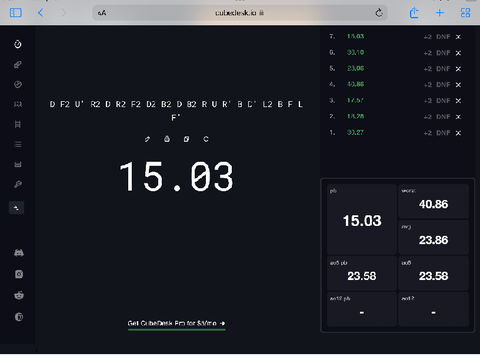Open the solves list icon with three lines

pyautogui.click(x=18, y=144)
